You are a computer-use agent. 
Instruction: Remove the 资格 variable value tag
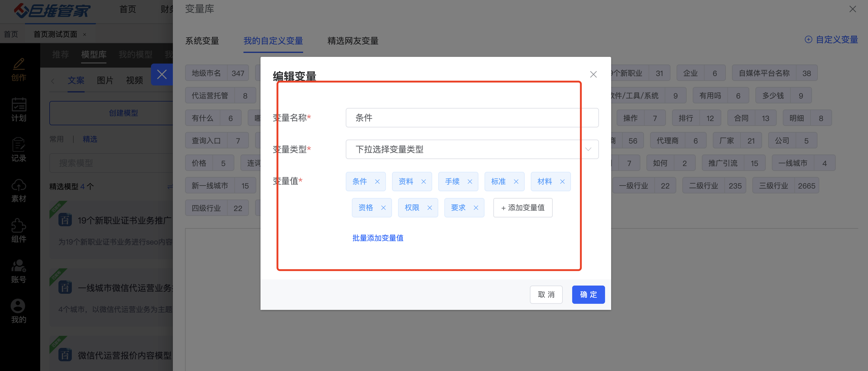click(x=383, y=208)
